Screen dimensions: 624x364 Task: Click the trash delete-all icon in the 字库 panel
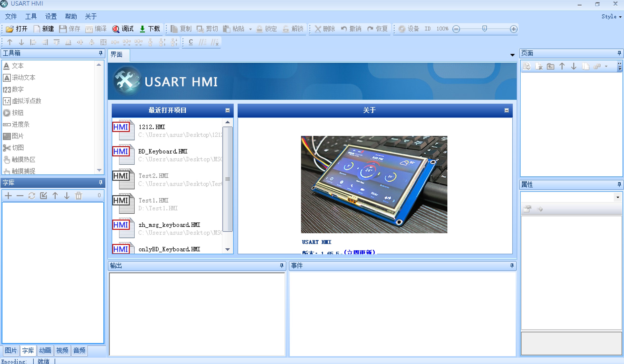pyautogui.click(x=79, y=196)
